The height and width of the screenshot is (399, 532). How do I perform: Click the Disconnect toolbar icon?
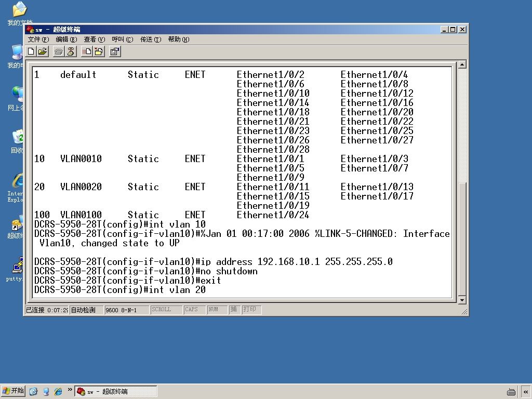(x=71, y=51)
